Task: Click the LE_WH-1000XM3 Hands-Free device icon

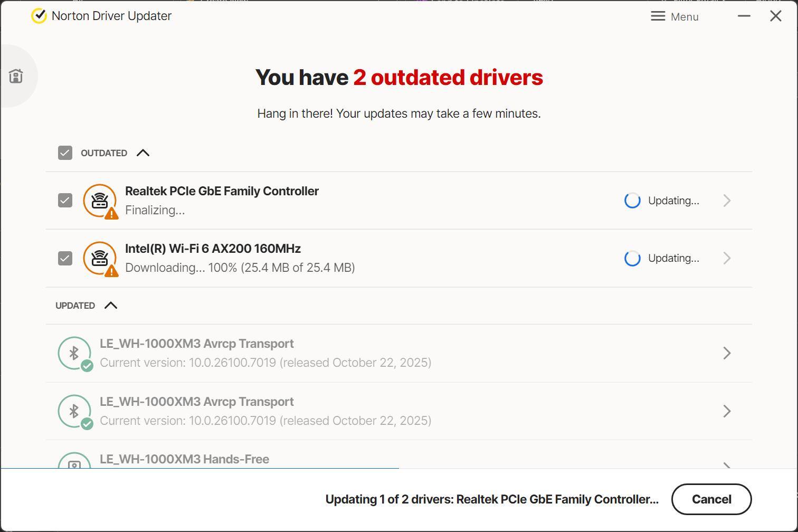Action: [x=74, y=462]
